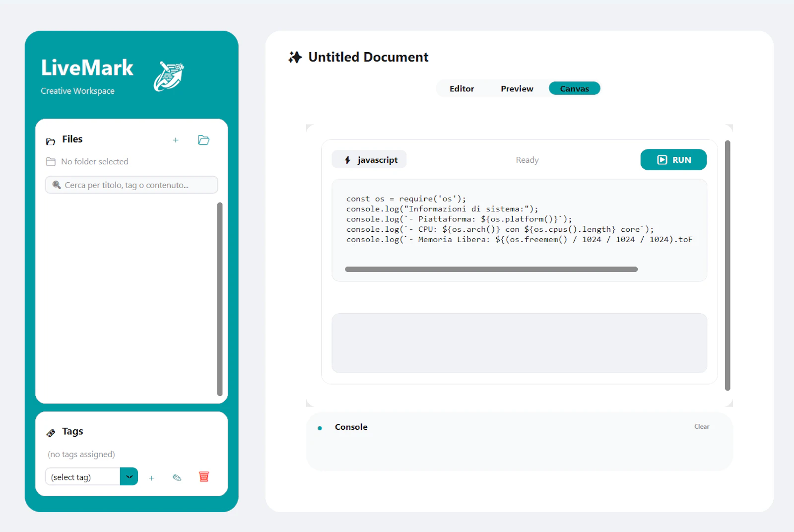The width and height of the screenshot is (794, 532).
Task: Clear the console output
Action: click(702, 426)
